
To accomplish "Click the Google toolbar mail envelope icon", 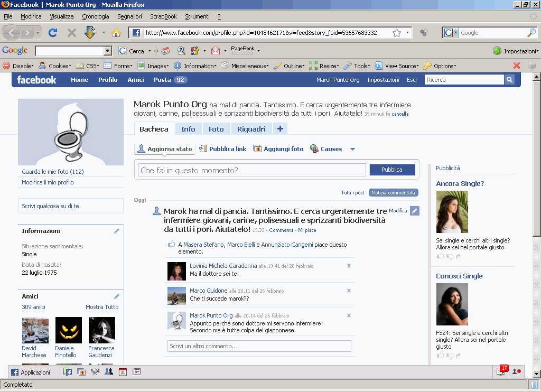I will coord(216,51).
